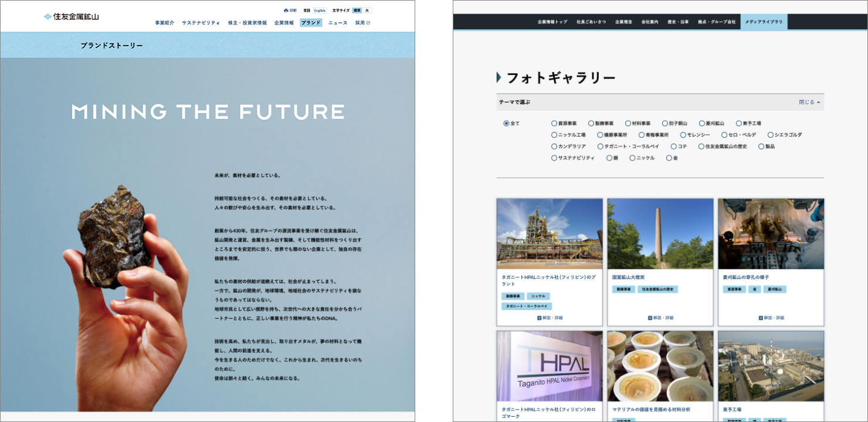Select the 播磨事業所 radio button
This screenshot has height=422, width=868.
point(600,135)
